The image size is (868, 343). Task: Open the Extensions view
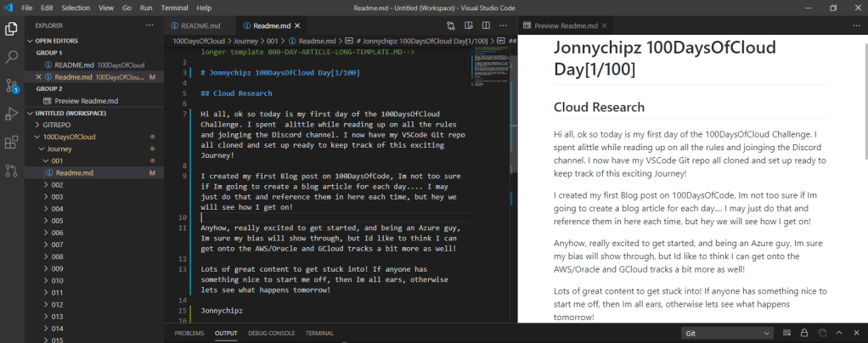[x=12, y=142]
